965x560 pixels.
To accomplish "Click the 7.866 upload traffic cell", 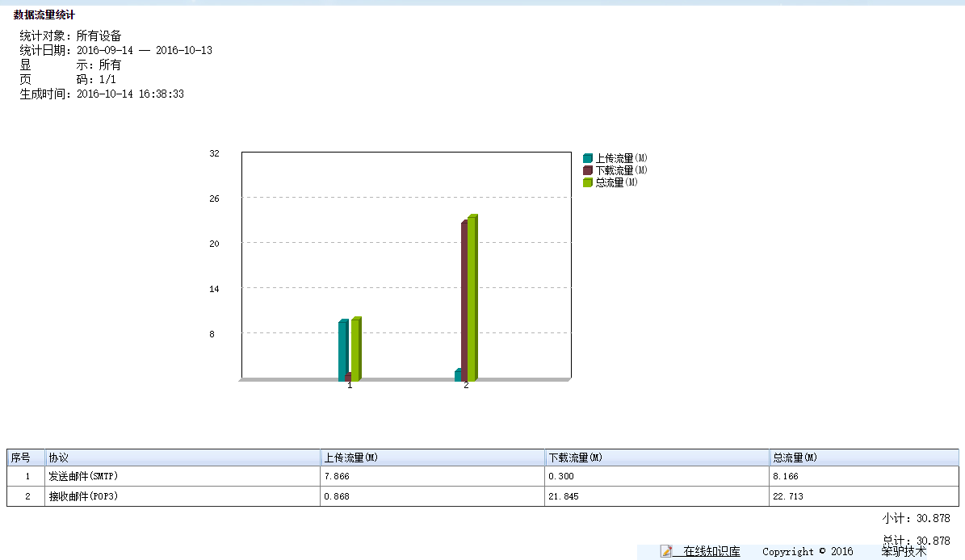I will click(x=337, y=477).
